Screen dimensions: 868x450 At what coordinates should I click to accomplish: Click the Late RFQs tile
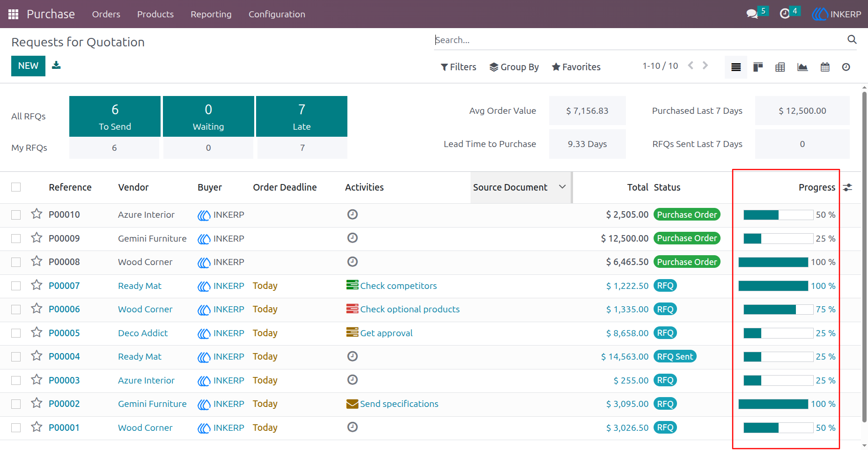coord(302,116)
